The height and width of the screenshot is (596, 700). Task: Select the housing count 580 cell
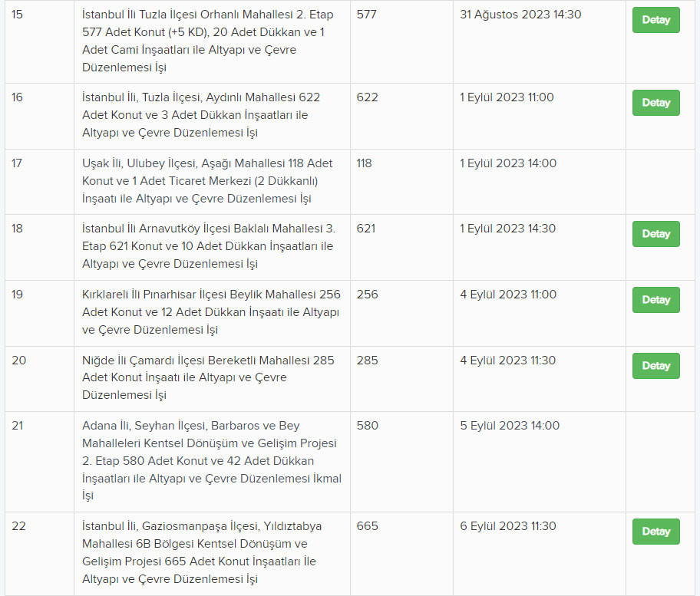(x=368, y=426)
